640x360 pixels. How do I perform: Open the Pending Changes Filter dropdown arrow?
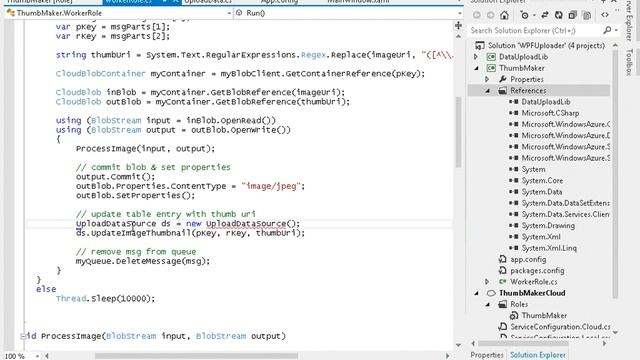coord(534,16)
